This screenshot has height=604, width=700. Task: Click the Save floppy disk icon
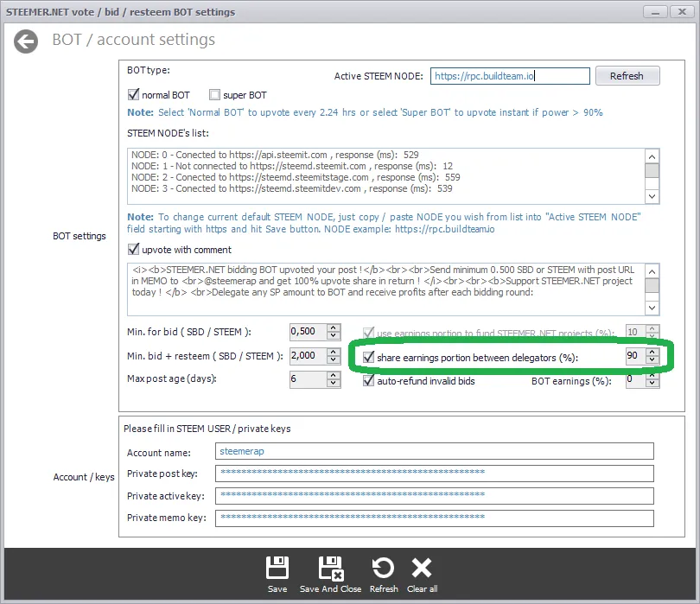277,568
